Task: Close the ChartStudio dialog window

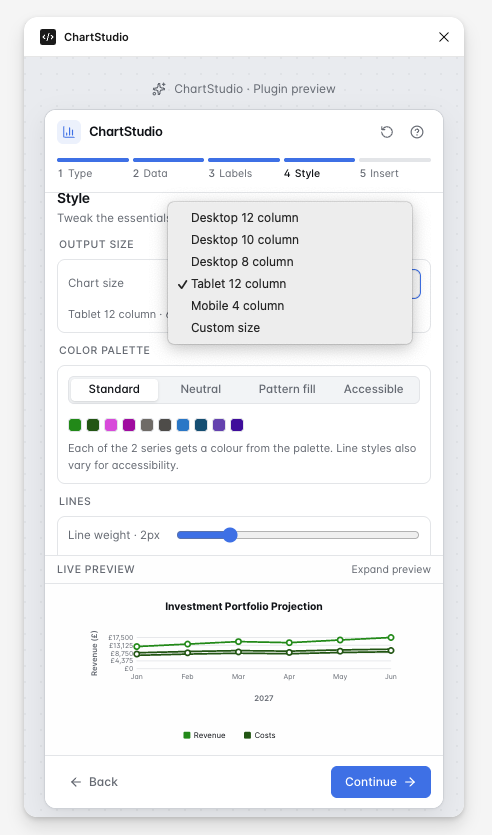Action: click(444, 37)
